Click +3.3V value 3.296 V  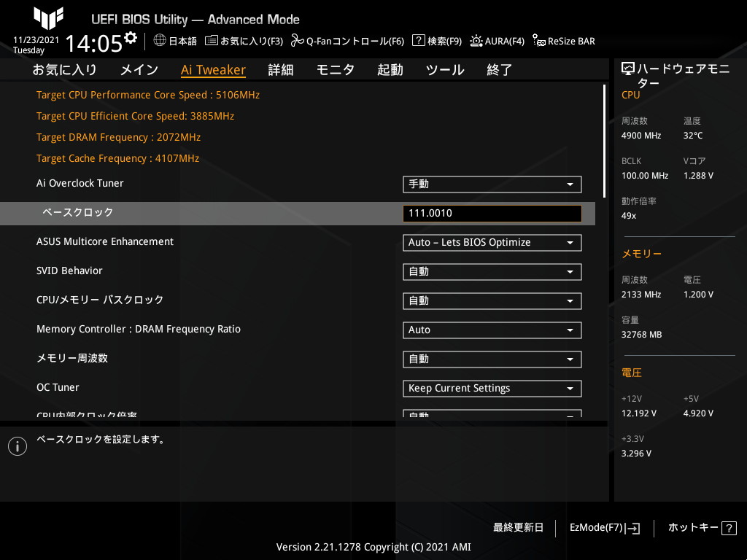click(636, 454)
